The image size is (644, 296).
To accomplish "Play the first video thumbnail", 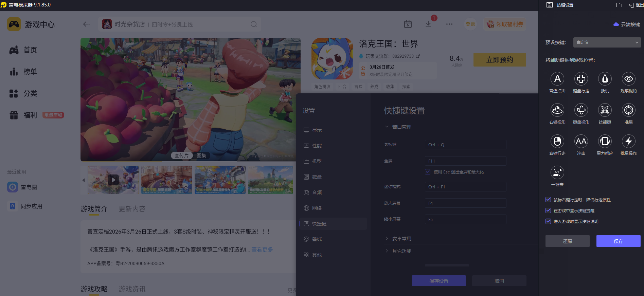I will [113, 180].
